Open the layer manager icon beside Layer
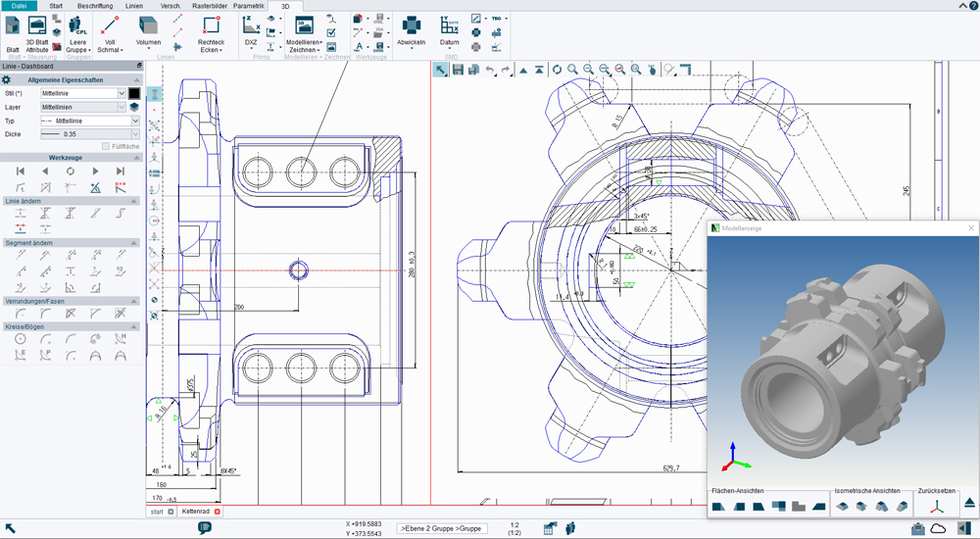The image size is (980, 539). [x=134, y=107]
